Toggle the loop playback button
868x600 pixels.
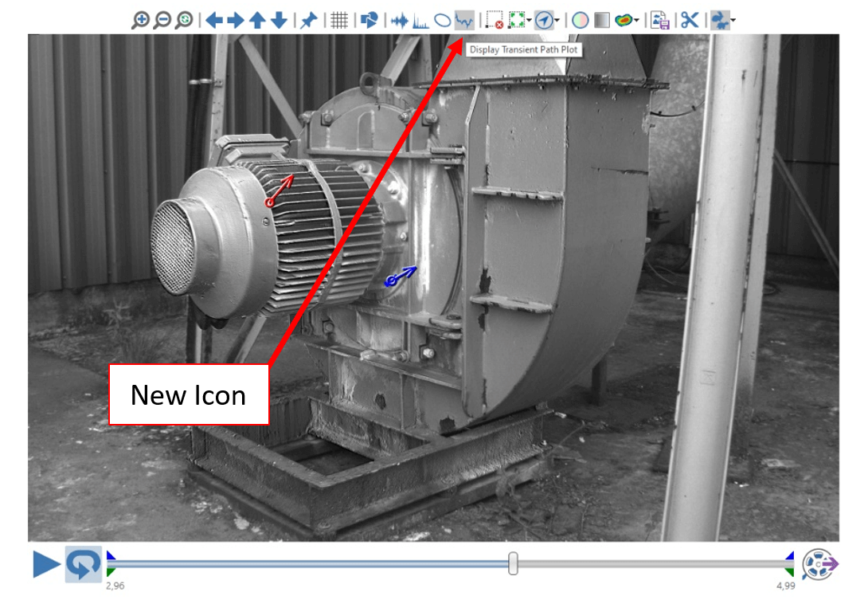coord(83,564)
